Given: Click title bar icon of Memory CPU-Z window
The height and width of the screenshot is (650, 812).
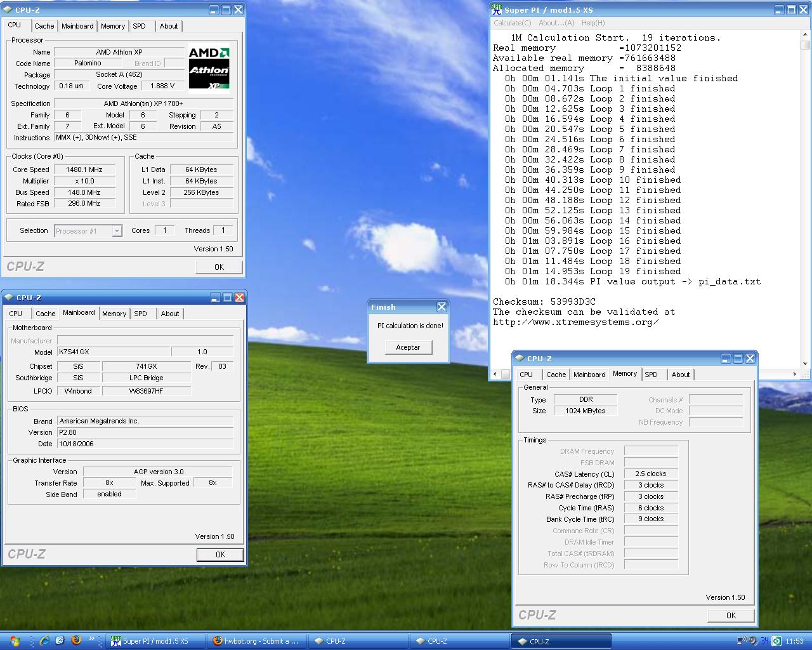Looking at the screenshot, I should coord(520,358).
